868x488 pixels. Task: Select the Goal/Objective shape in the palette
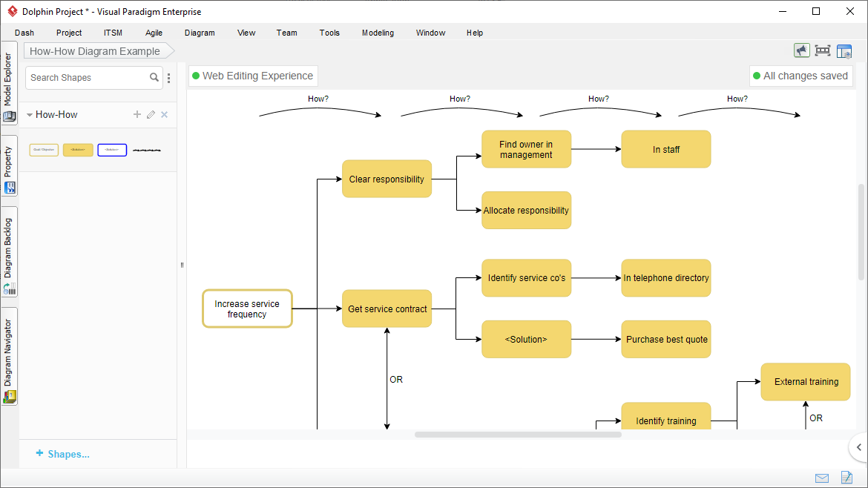[44, 150]
